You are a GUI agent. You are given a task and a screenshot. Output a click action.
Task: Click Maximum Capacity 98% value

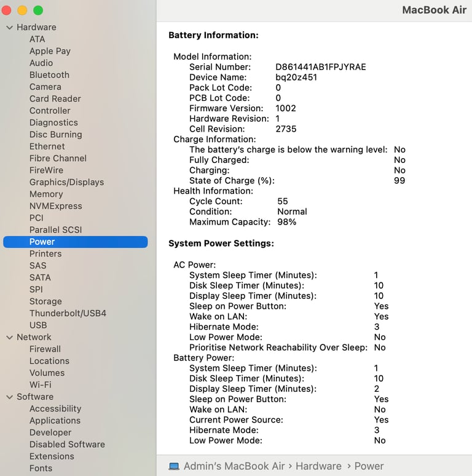286,221
